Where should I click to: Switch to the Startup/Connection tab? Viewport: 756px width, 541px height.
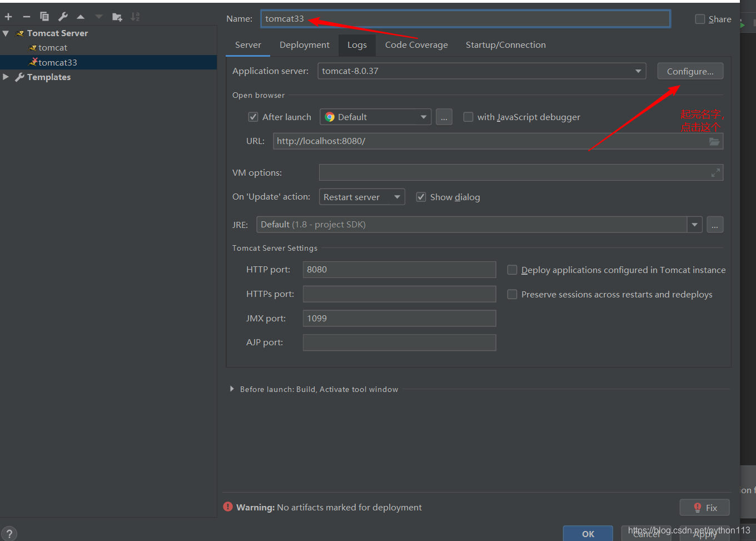(x=506, y=45)
